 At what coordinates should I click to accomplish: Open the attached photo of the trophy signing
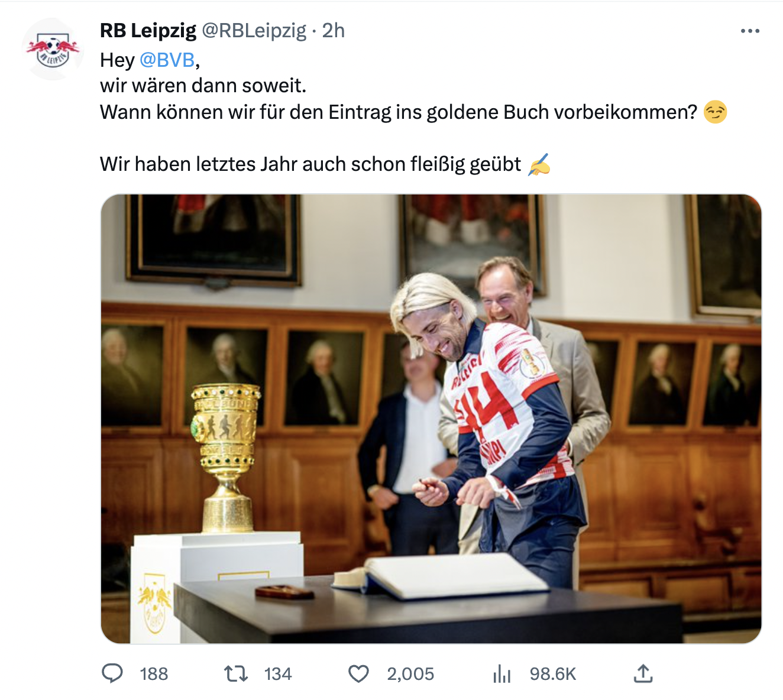[x=431, y=419]
